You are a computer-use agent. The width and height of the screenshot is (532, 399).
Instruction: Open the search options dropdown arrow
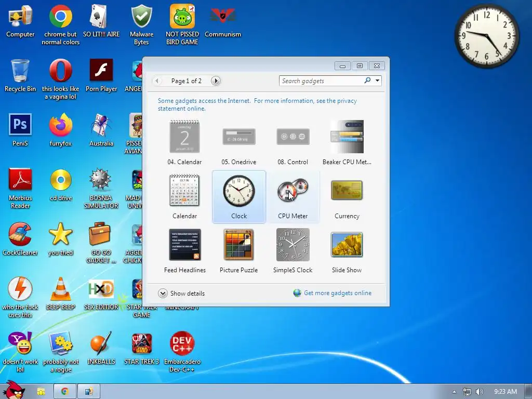coord(377,81)
